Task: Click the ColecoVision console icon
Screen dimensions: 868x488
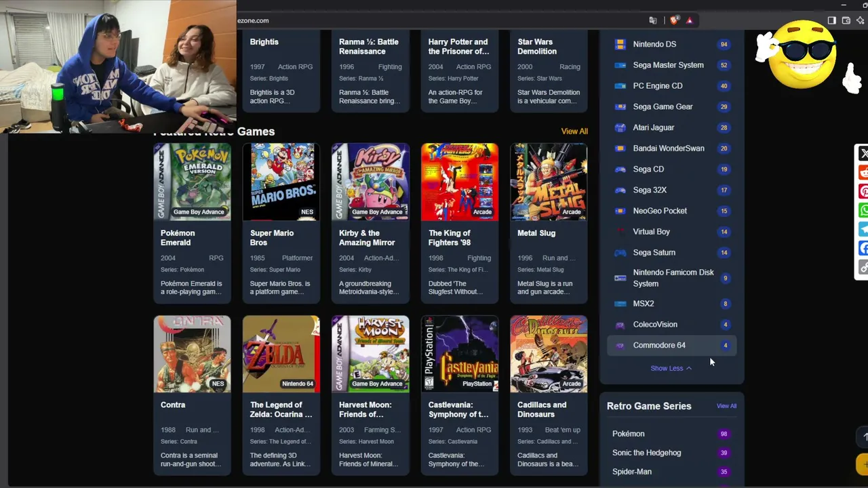Action: pyautogui.click(x=620, y=325)
